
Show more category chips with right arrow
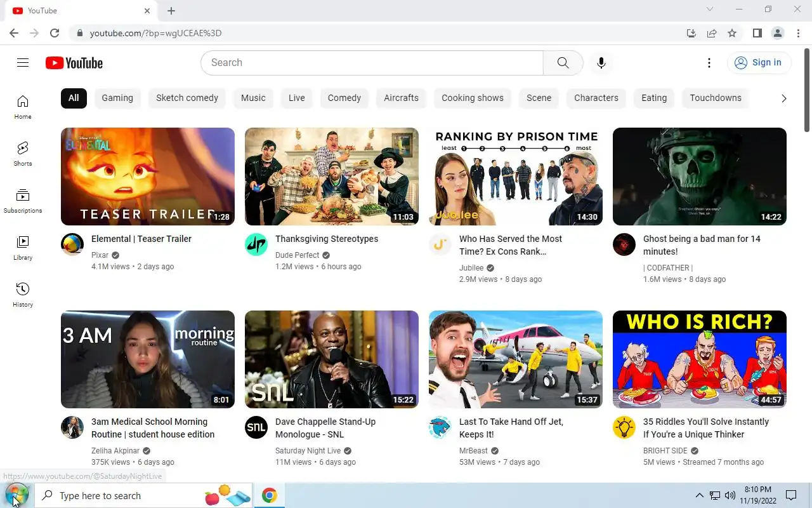[783, 98]
